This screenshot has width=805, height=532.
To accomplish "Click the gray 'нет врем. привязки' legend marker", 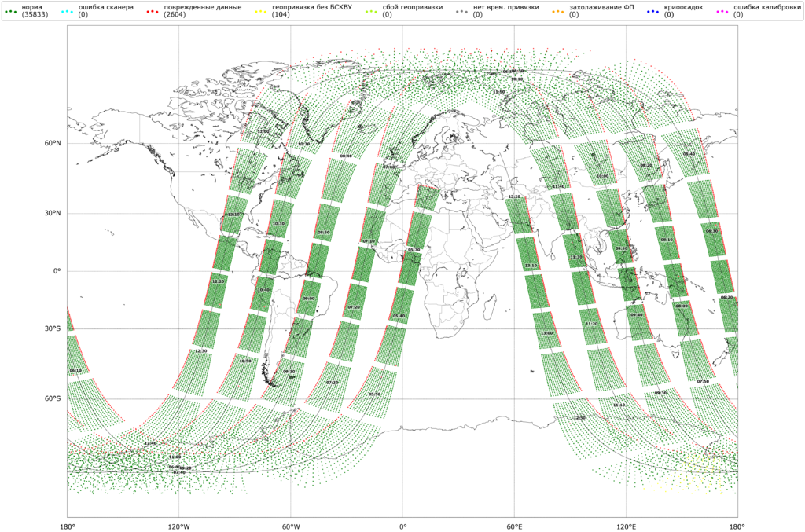I will (x=461, y=7).
